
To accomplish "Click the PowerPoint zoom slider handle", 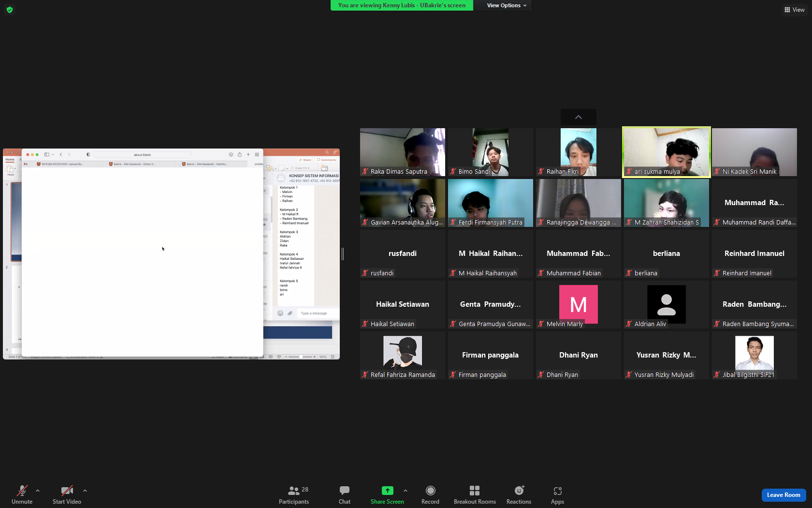I will click(301, 357).
